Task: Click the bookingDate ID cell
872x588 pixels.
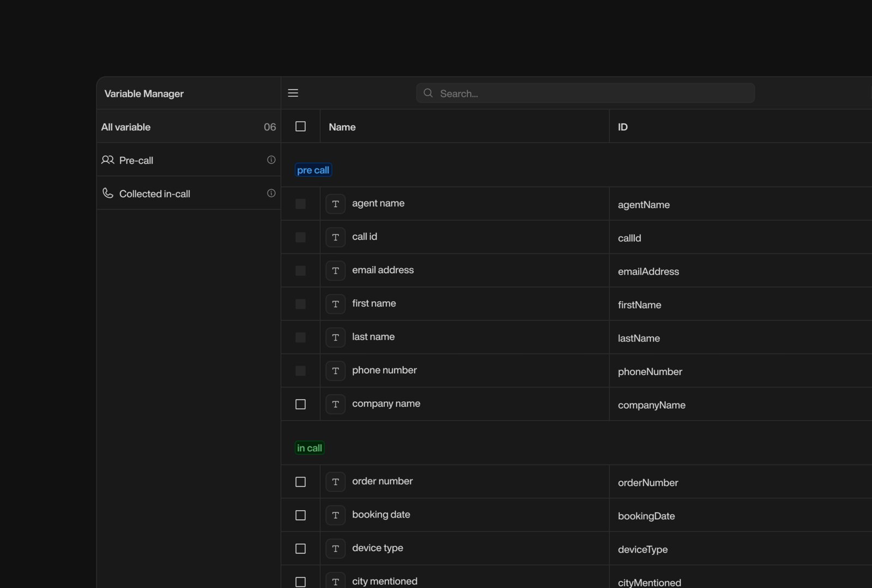Action: point(646,516)
